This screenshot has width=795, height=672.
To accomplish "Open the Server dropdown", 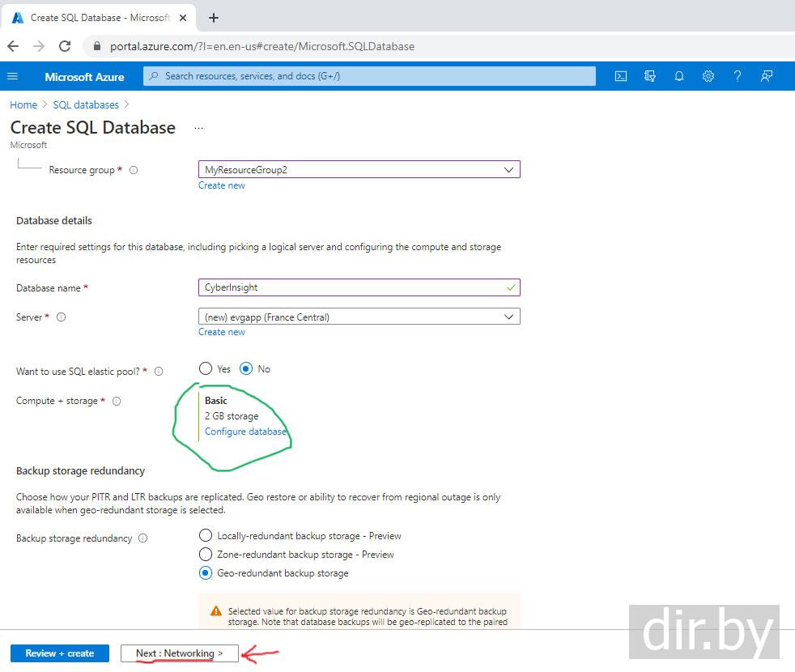I will coord(359,317).
